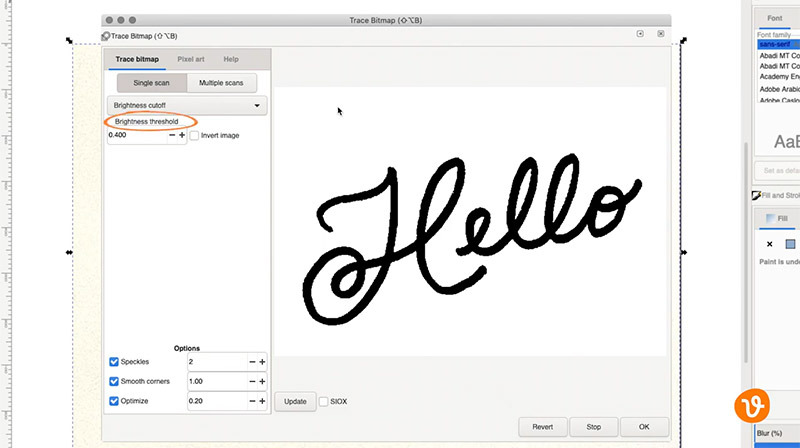800x448 pixels.
Task: Uncheck the Speckles option
Action: click(x=114, y=362)
